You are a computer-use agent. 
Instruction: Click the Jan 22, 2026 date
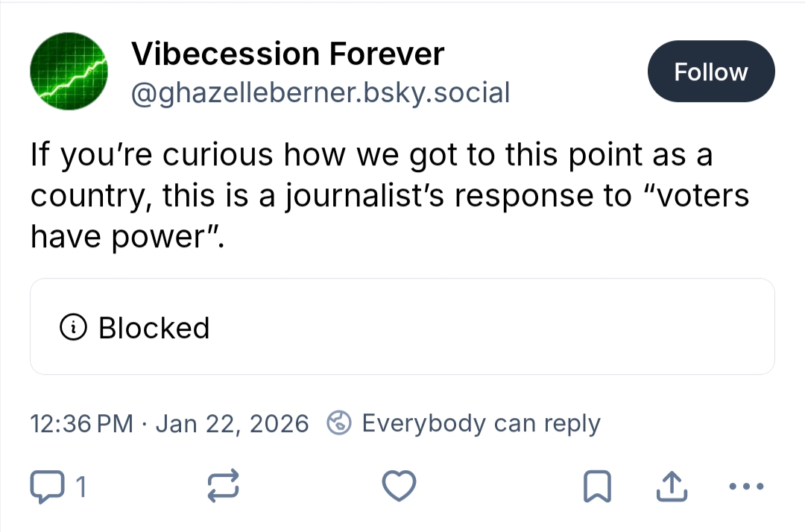[232, 423]
